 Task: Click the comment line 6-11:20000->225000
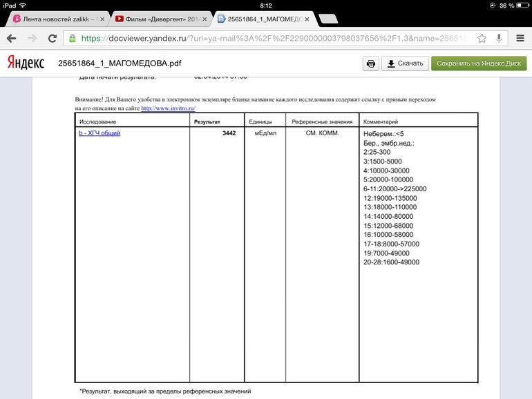point(395,189)
